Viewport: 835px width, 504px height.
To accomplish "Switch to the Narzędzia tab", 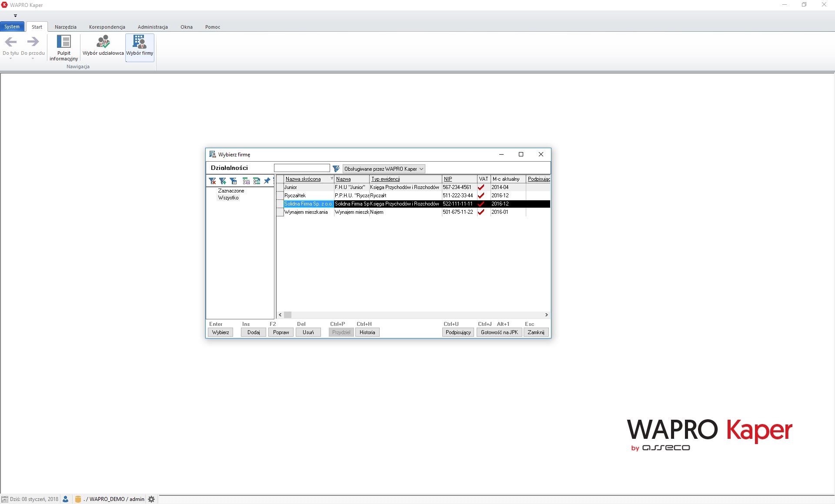I will [66, 27].
